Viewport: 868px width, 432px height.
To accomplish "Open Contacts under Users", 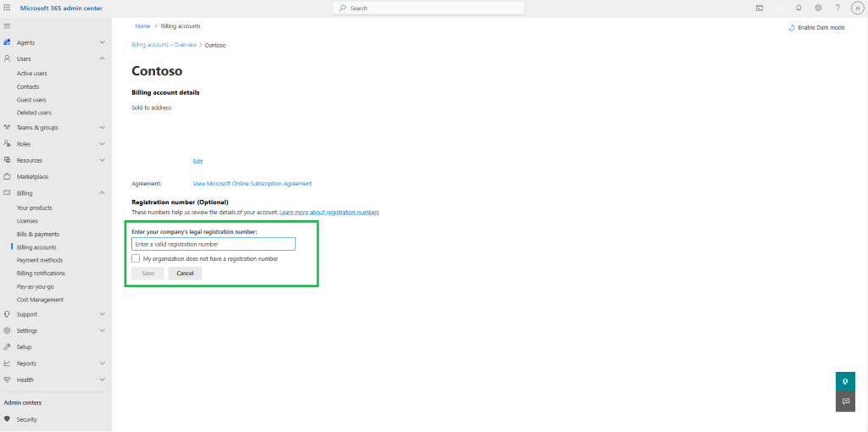I will [x=28, y=87].
